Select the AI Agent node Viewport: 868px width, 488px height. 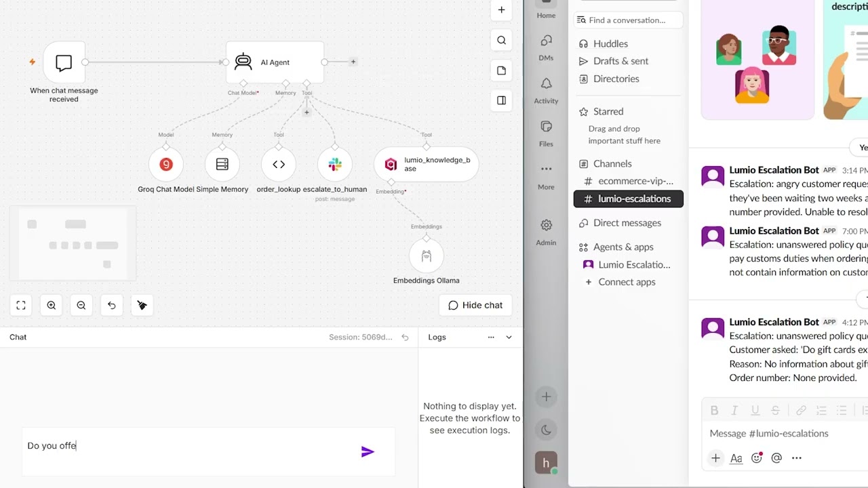pyautogui.click(x=275, y=62)
